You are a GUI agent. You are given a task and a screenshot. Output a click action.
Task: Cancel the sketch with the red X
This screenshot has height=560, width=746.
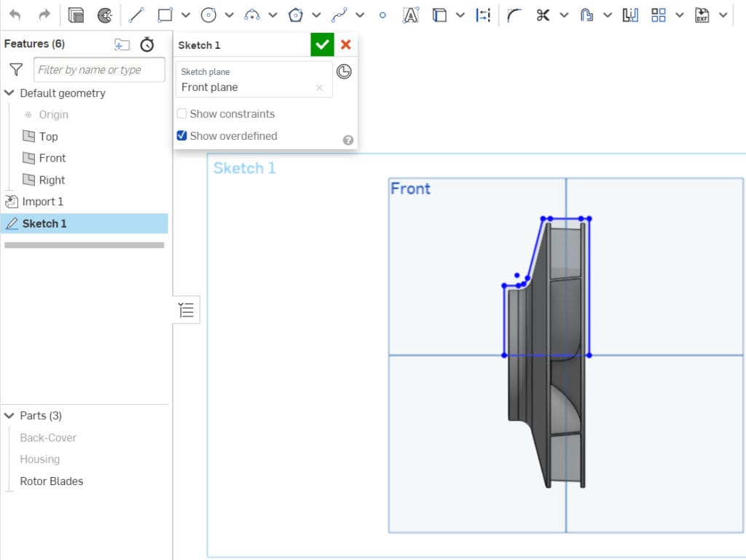pos(345,44)
